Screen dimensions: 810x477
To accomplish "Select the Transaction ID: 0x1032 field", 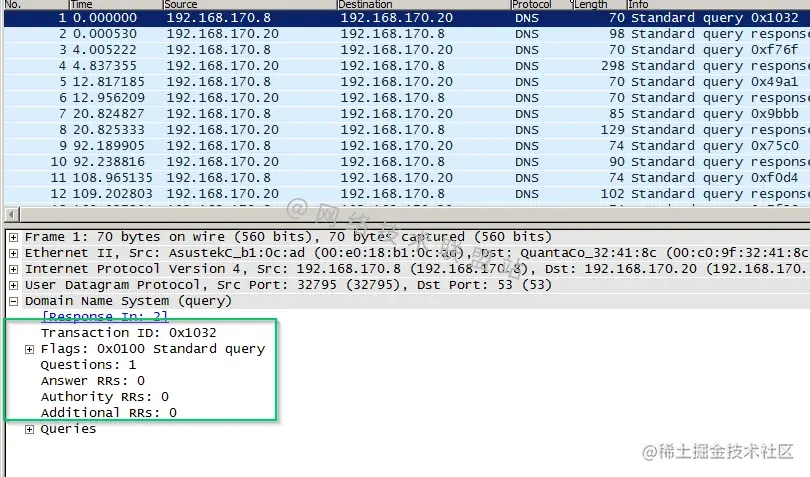I will tap(129, 333).
